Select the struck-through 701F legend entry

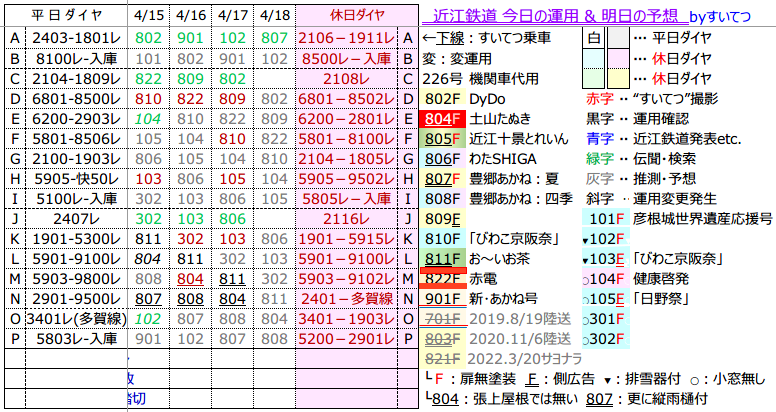pos(442,318)
